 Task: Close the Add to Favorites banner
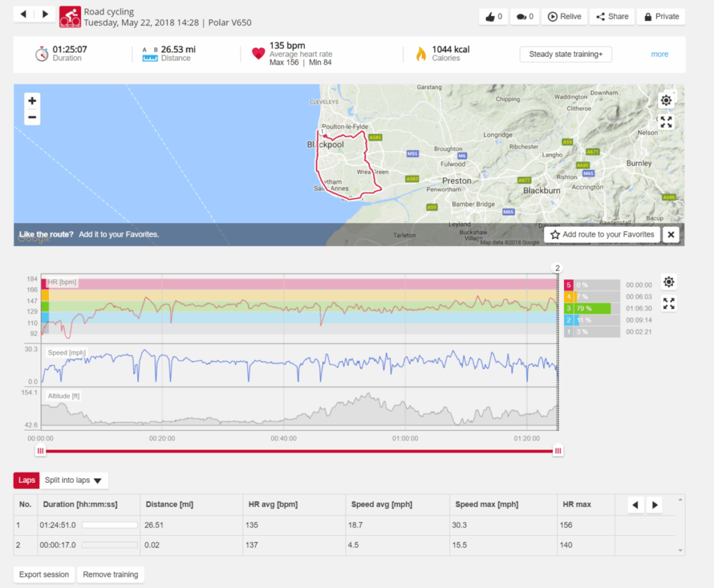(670, 235)
